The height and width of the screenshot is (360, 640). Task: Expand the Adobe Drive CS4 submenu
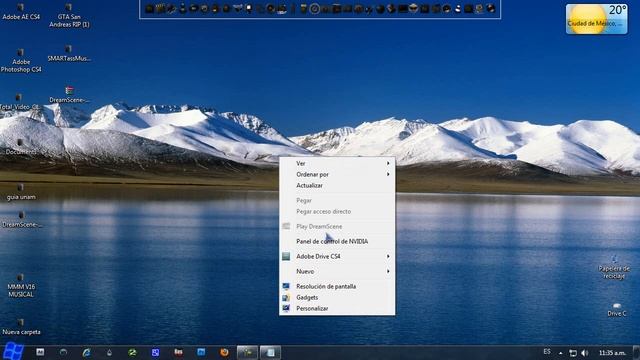tap(337, 256)
